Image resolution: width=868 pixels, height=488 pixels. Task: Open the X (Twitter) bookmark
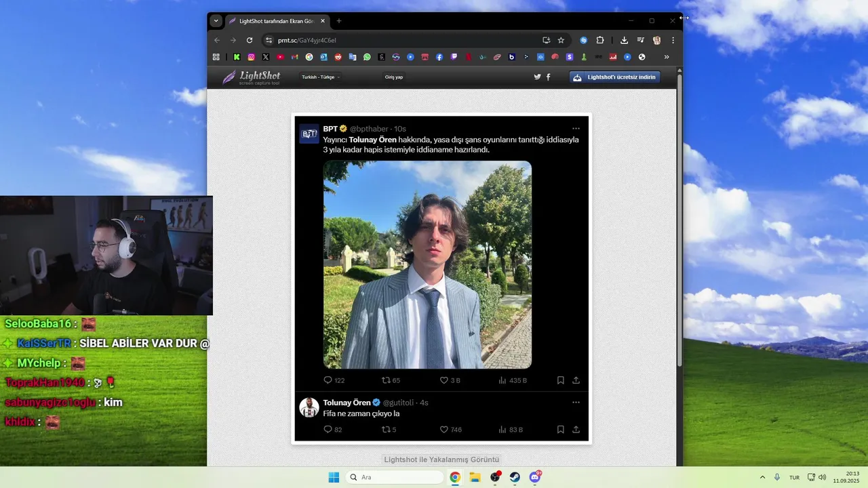[266, 57]
